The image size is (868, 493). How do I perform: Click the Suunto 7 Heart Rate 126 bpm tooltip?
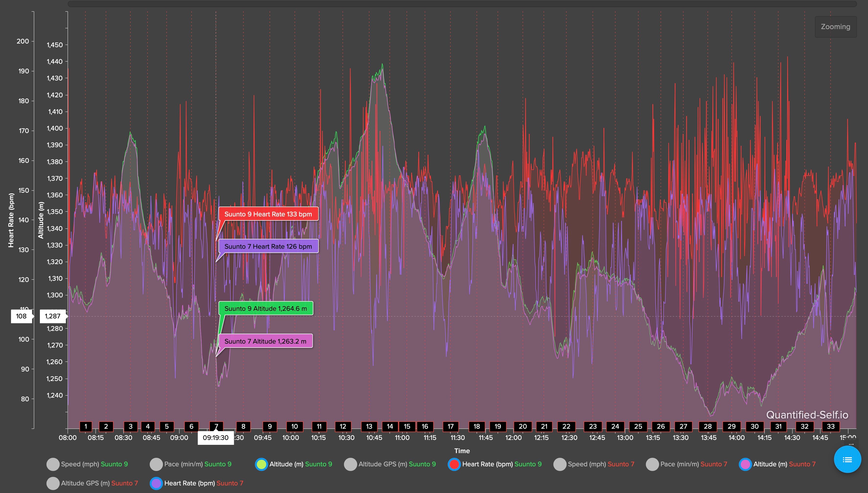(268, 246)
